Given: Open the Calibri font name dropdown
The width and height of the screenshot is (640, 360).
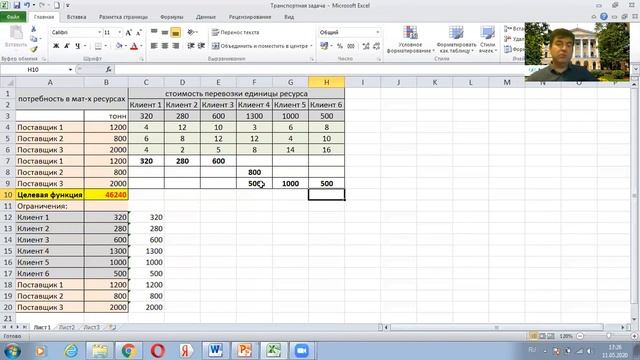Looking at the screenshot, I should [x=99, y=32].
